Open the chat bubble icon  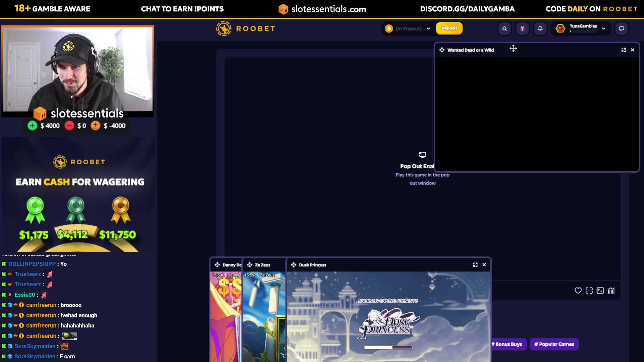coord(622,28)
